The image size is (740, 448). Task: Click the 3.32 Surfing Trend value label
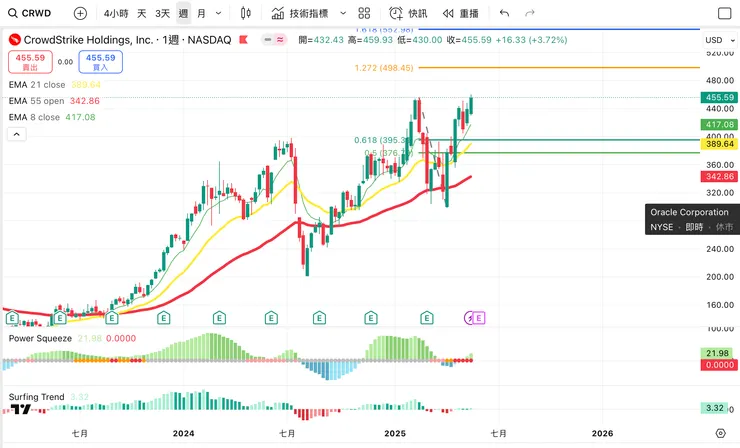[715, 408]
